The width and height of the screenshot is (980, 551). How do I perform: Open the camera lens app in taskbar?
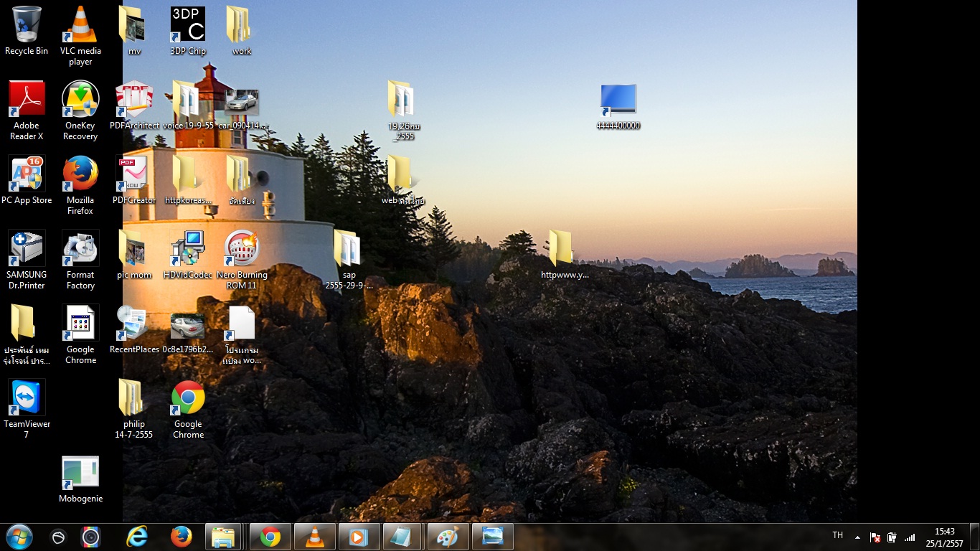pyautogui.click(x=90, y=537)
